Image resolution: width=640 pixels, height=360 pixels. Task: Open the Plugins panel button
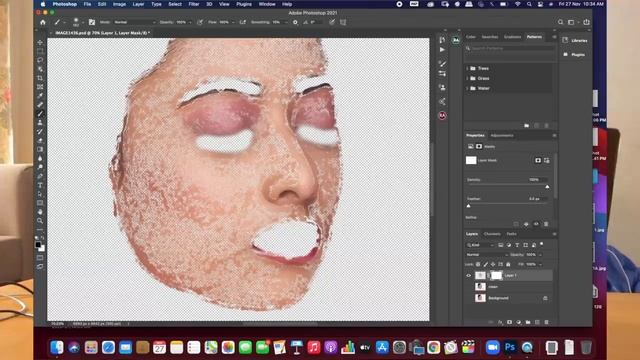tap(574, 54)
